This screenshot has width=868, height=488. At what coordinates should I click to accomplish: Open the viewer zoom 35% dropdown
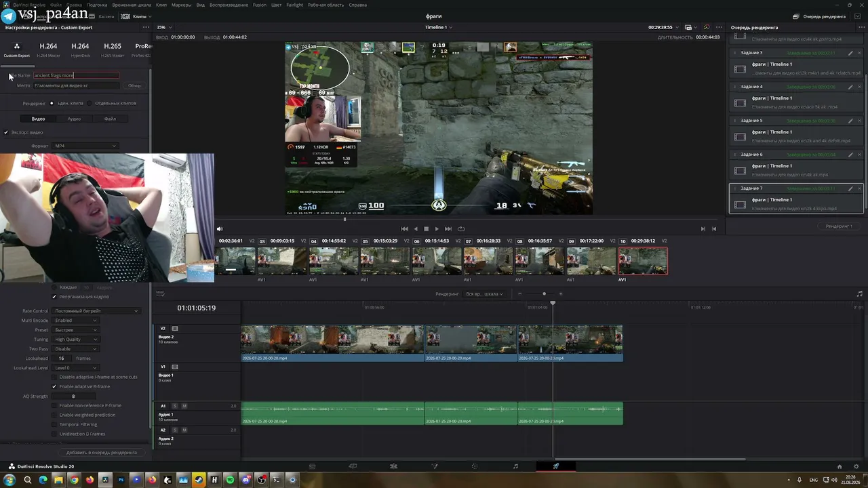click(x=165, y=27)
